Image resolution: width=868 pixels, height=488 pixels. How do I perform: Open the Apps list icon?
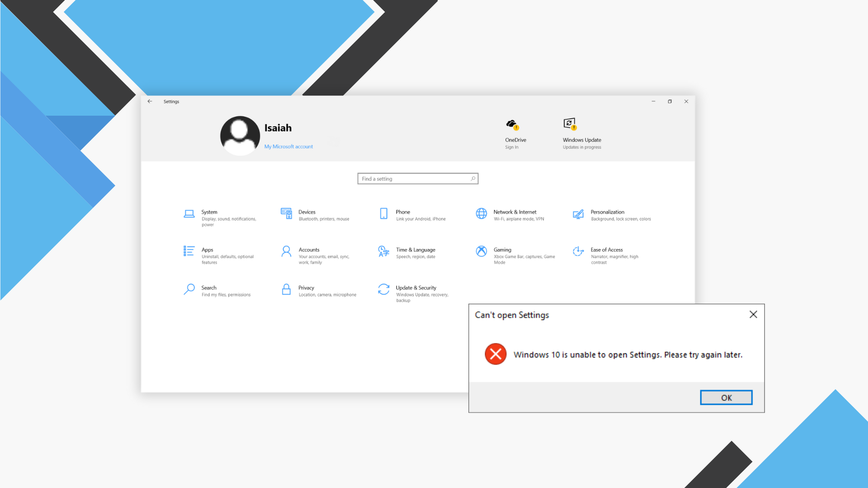[189, 251]
